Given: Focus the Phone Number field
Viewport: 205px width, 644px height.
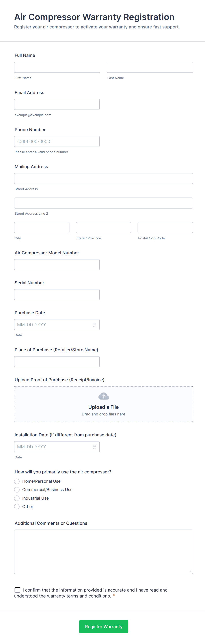Looking at the screenshot, I should (57, 141).
